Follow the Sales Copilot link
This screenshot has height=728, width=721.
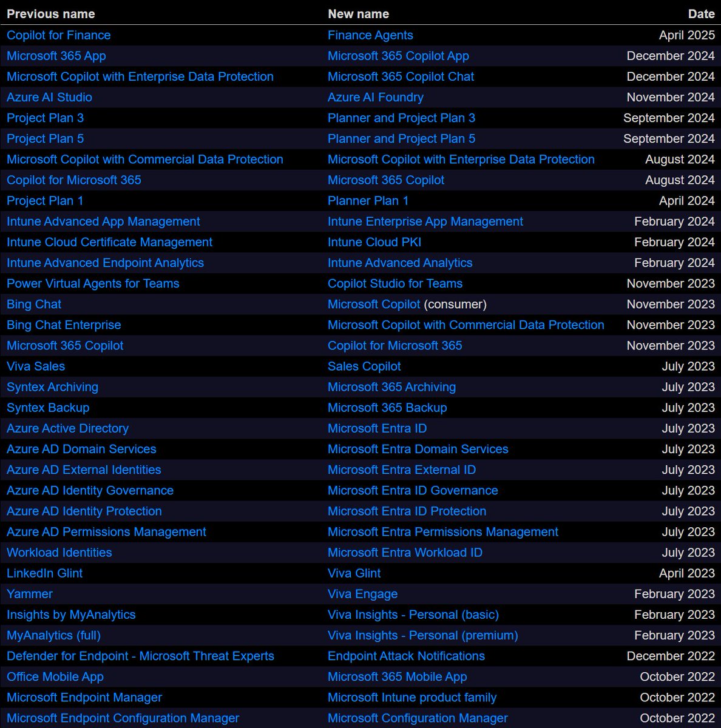[x=364, y=366]
